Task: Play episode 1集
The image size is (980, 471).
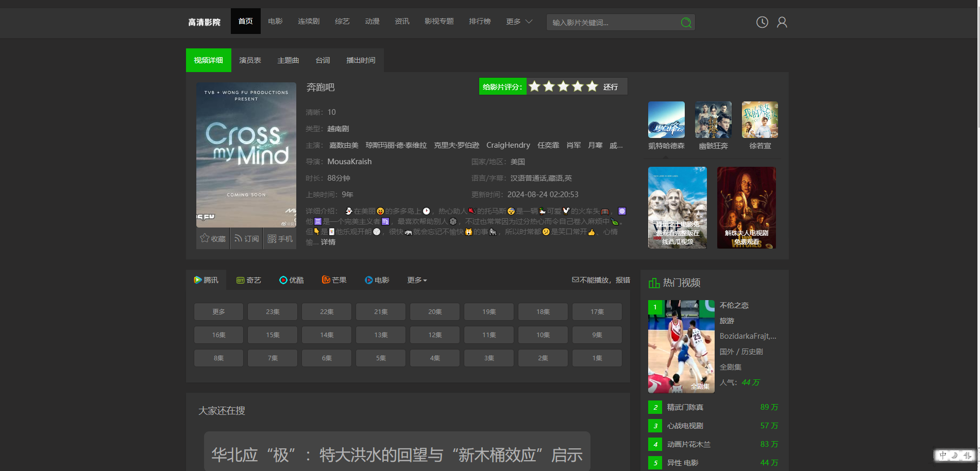Action: (x=597, y=358)
